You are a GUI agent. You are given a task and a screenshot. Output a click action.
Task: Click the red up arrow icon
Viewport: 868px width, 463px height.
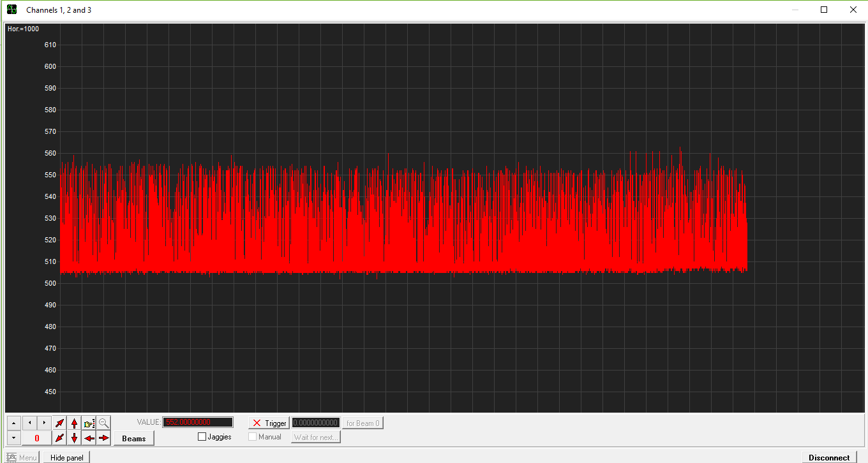pos(74,423)
